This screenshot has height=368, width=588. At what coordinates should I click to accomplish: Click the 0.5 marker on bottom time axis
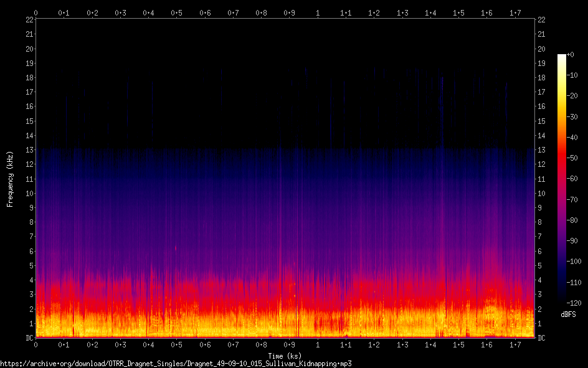[x=177, y=345]
